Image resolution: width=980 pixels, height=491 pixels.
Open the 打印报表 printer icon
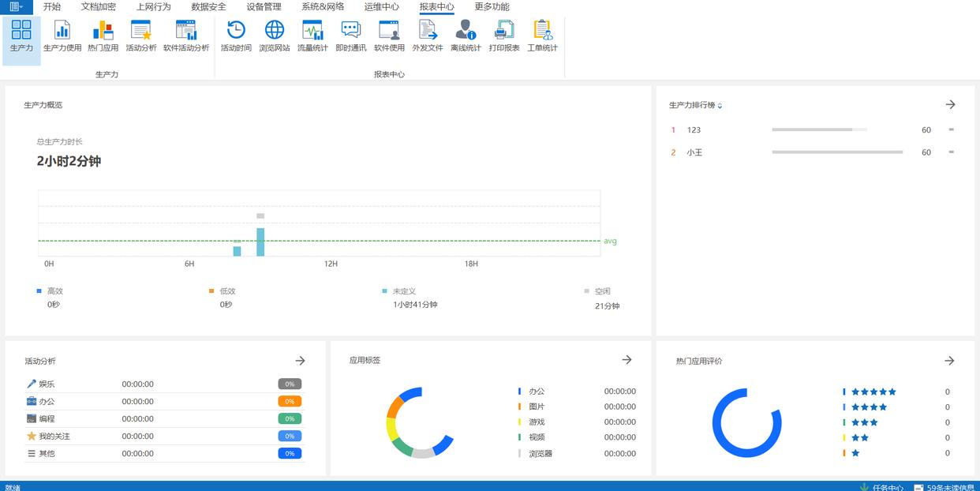click(x=504, y=36)
